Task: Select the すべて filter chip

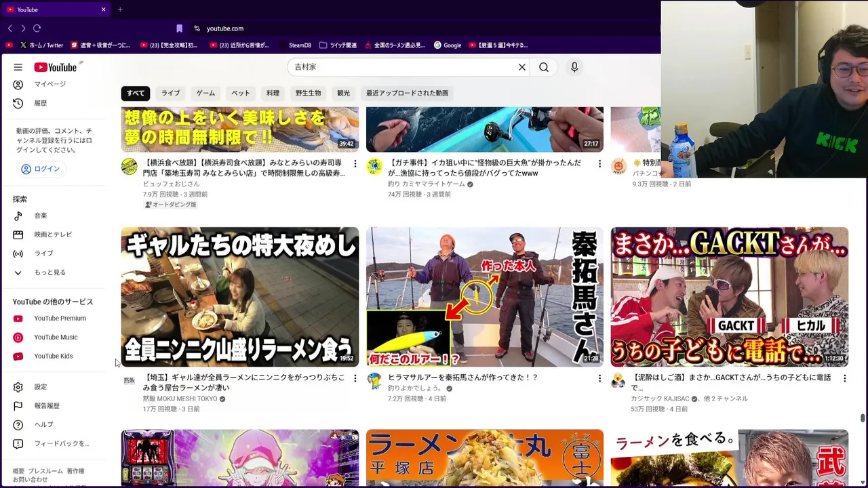Action: (136, 93)
